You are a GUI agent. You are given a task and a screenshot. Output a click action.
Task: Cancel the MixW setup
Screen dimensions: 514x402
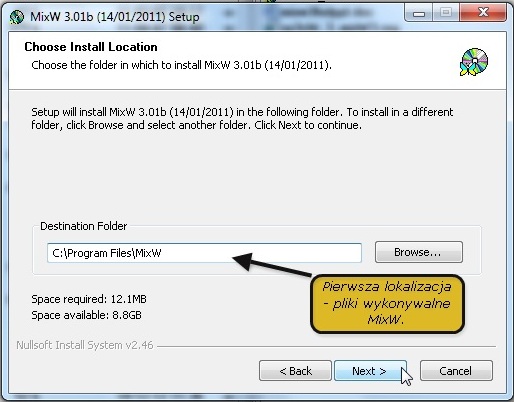click(x=456, y=370)
